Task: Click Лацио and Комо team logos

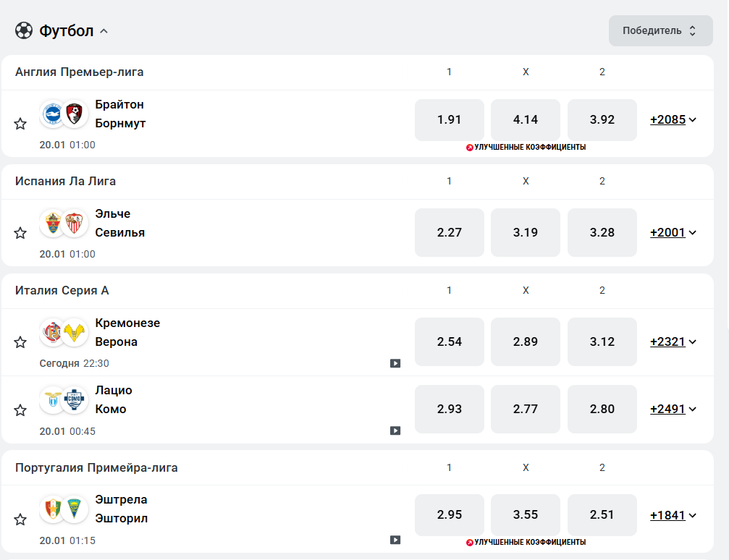Action: coord(64,399)
